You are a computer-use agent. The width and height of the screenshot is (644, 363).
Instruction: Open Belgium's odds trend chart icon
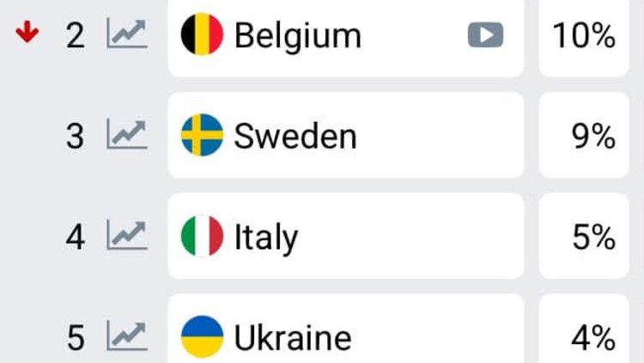point(126,35)
